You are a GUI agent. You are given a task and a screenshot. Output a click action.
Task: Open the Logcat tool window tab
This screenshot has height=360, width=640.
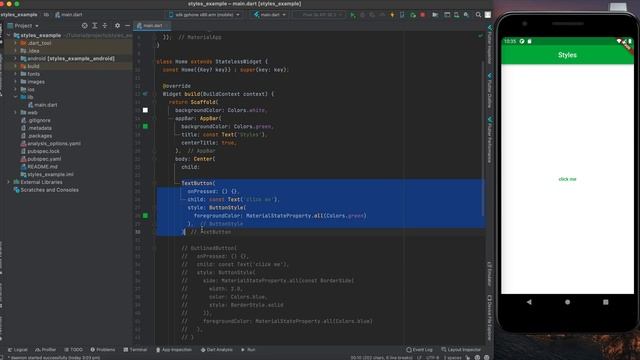tap(18, 350)
